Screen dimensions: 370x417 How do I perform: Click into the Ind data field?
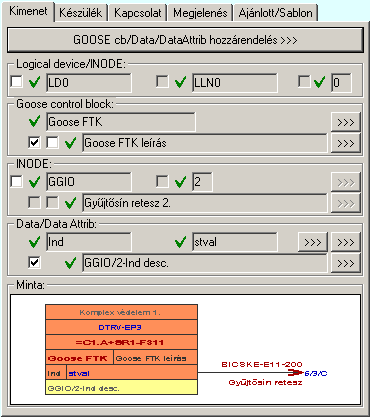point(89,242)
